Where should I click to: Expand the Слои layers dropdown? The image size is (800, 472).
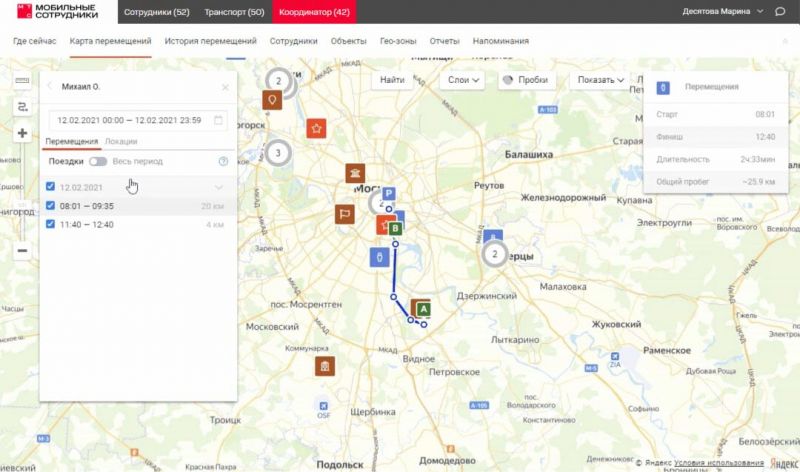coord(461,80)
